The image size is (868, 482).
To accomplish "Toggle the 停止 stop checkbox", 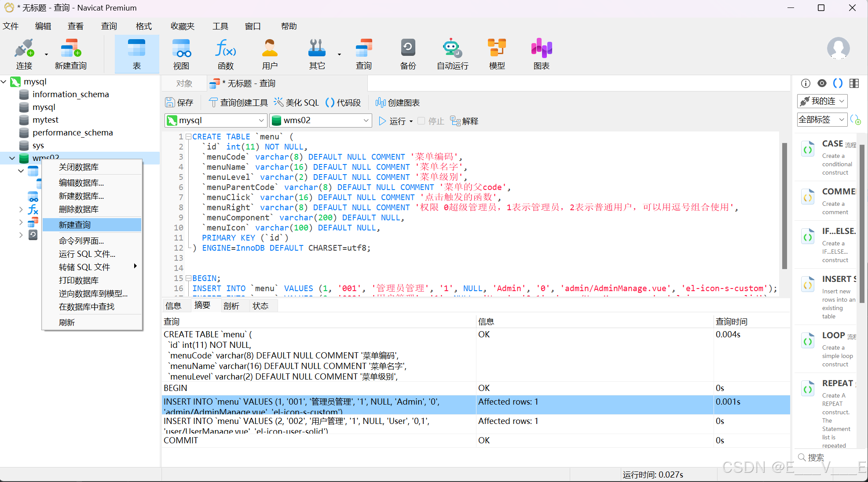I will pyautogui.click(x=421, y=121).
